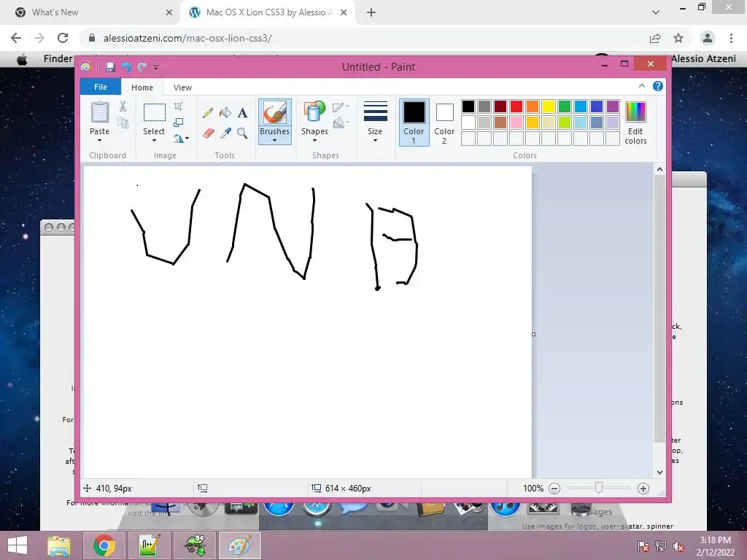Open the Select dropdown arrow
Viewport: 747px width, 560px height.
click(154, 141)
